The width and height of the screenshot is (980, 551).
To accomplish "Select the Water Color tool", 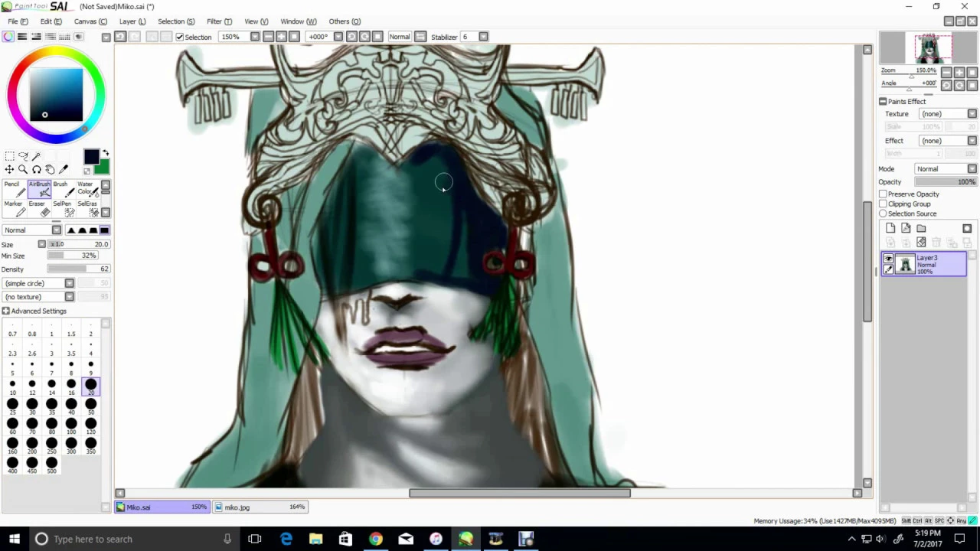I will tap(87, 189).
